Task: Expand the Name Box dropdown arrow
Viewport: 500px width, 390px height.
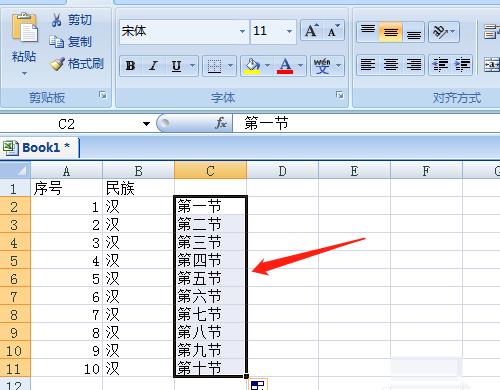Action: pos(146,124)
